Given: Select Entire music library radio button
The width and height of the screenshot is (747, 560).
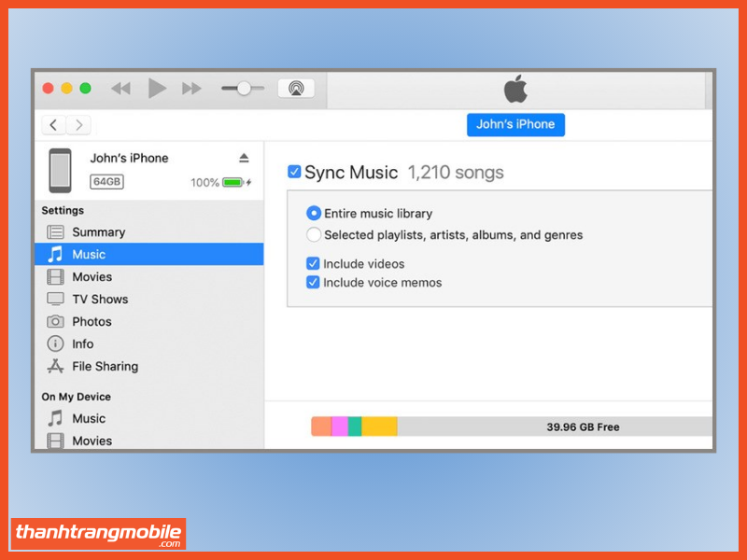Looking at the screenshot, I should 314,213.
